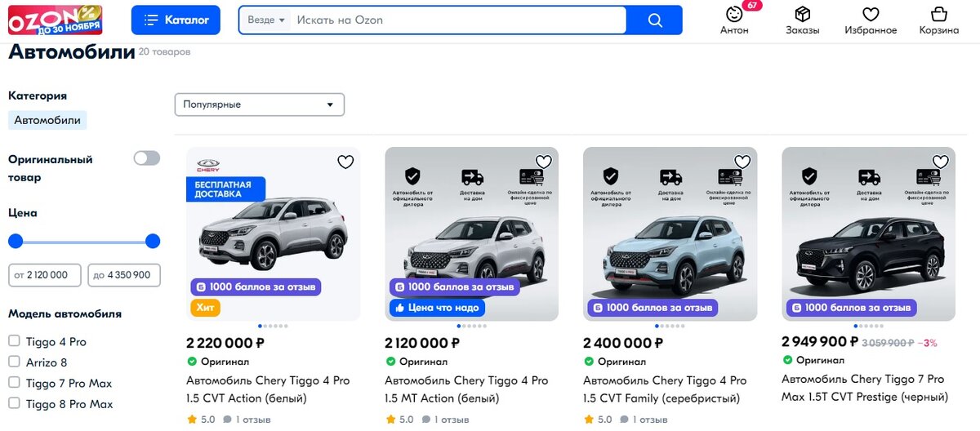980x431 pixels.
Task: Open Chery Tiggo 4 Pro 1.5 MT Action listing
Action: click(x=466, y=389)
